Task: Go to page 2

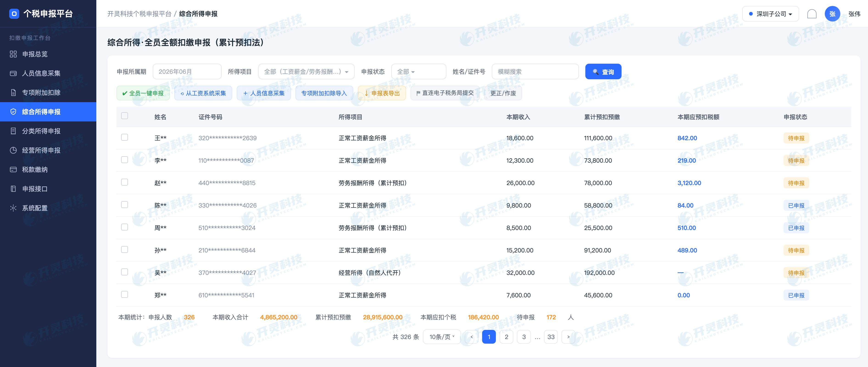Action: [x=506, y=337]
